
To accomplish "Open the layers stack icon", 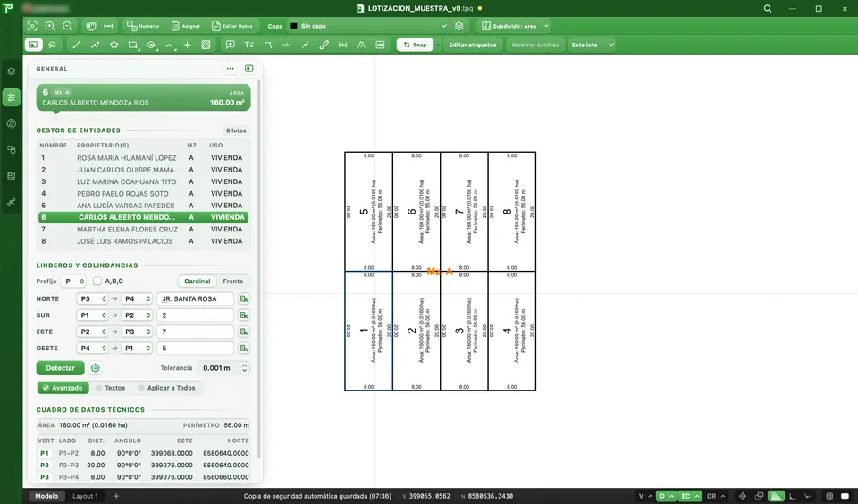I will coord(459,26).
